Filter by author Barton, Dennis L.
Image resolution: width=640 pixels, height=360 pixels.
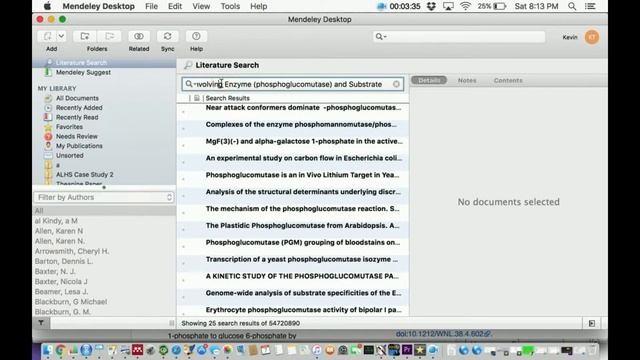[x=64, y=261]
